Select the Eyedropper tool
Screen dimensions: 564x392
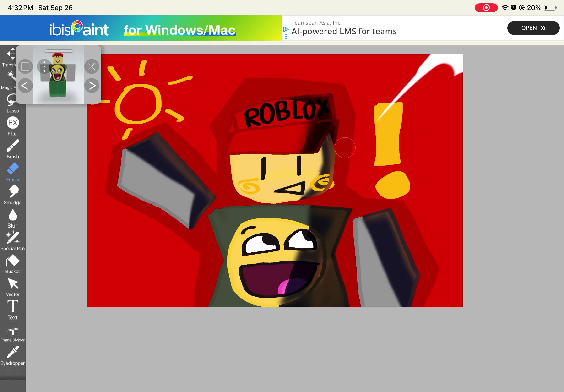point(13,356)
